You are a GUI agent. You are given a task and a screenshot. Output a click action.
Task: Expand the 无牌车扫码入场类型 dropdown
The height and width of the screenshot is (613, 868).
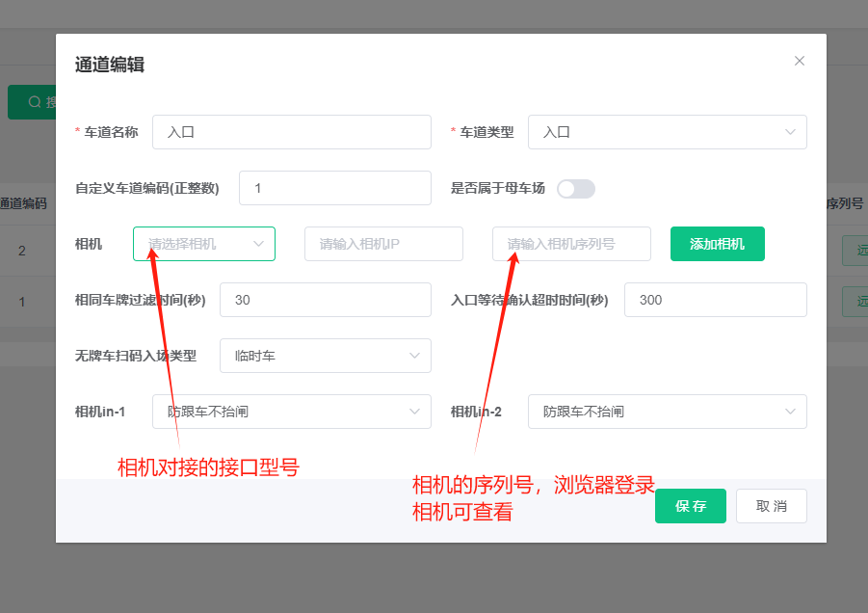(325, 356)
